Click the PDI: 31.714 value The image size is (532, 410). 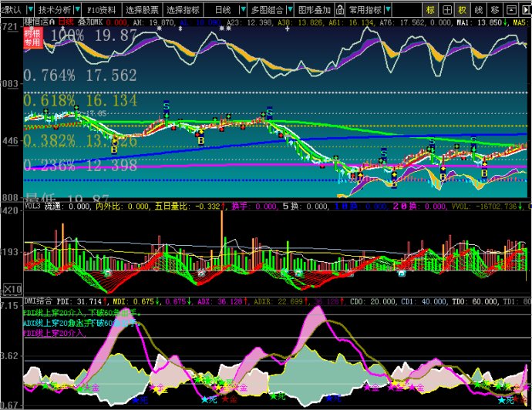[x=82, y=301]
